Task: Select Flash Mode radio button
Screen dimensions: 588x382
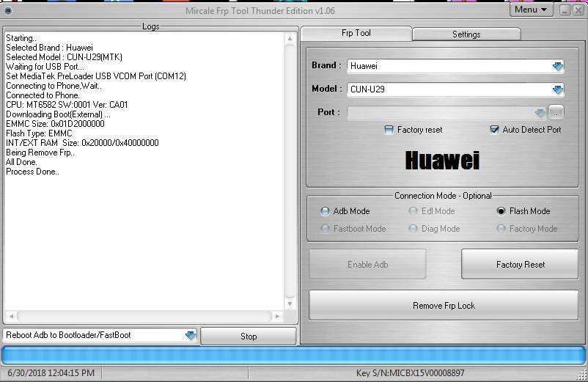Action: tap(501, 211)
